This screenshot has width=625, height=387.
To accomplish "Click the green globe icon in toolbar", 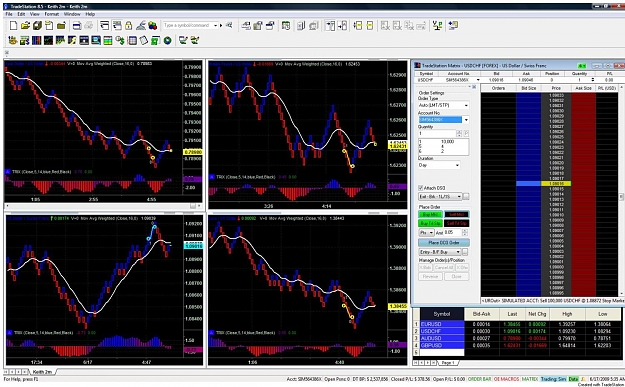I will click(167, 40).
